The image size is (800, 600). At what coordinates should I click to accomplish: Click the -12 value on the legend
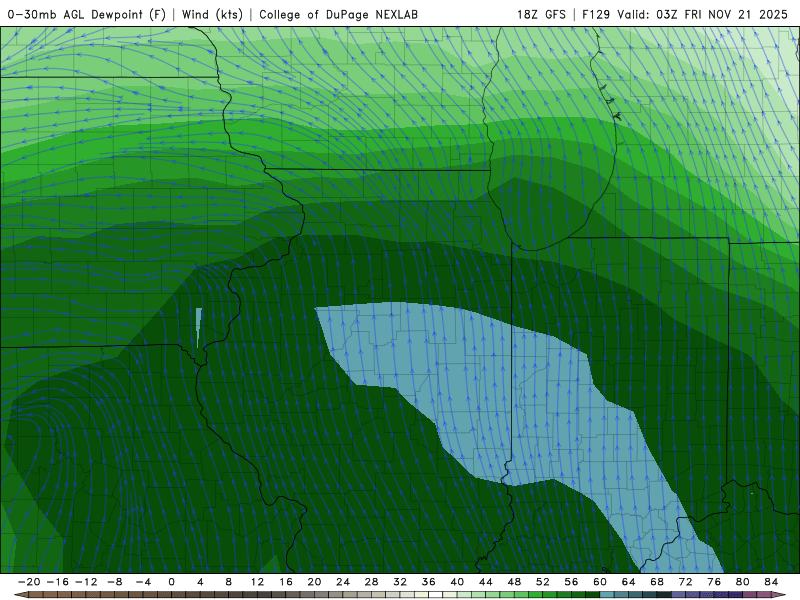coord(86,582)
